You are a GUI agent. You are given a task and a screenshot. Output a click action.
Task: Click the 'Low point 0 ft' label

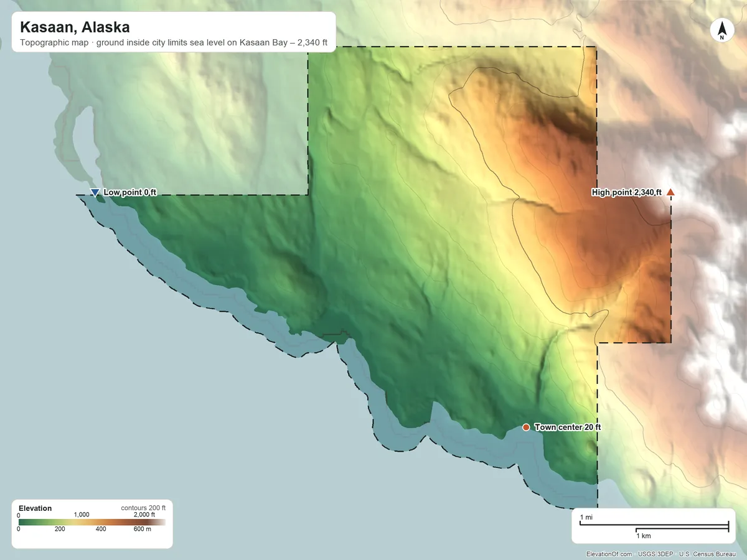[x=129, y=193]
